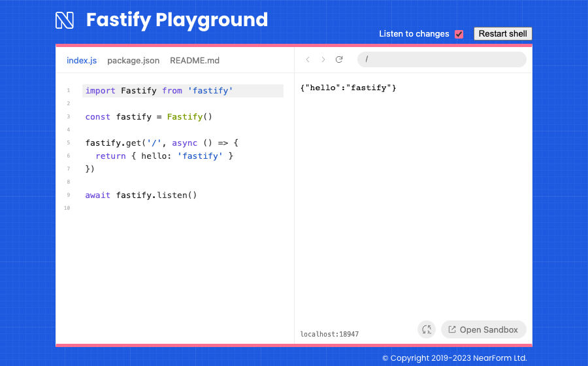The width and height of the screenshot is (588, 366).
Task: Click the sync refresh icon near Open Sandbox
Action: pos(427,329)
